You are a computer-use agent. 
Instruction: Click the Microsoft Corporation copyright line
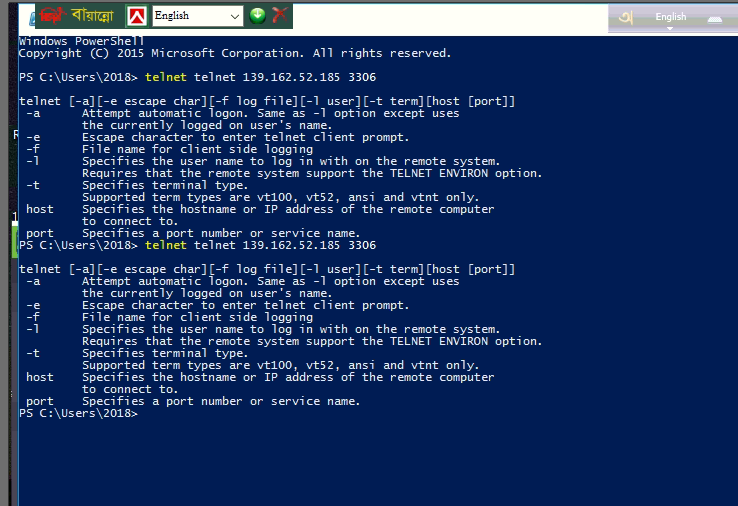coord(234,53)
